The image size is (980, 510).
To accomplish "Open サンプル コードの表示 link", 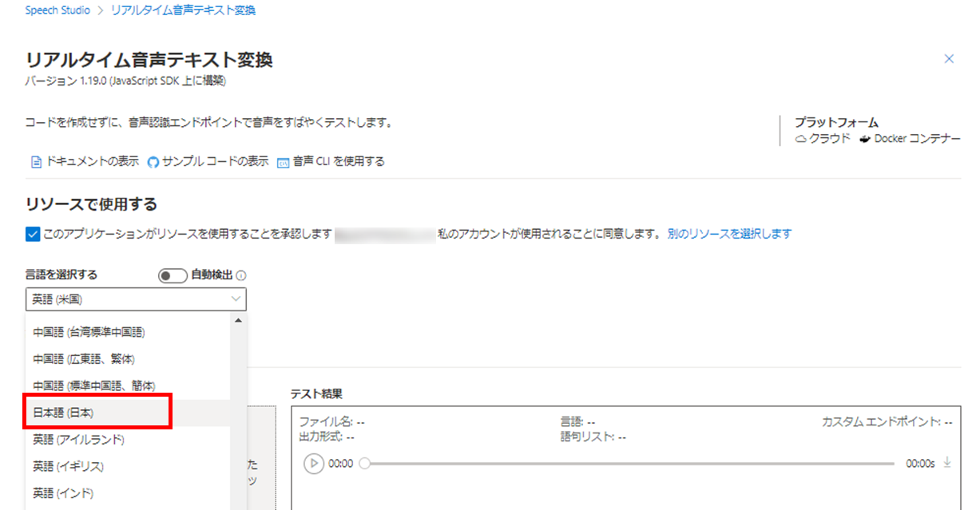I will [215, 161].
